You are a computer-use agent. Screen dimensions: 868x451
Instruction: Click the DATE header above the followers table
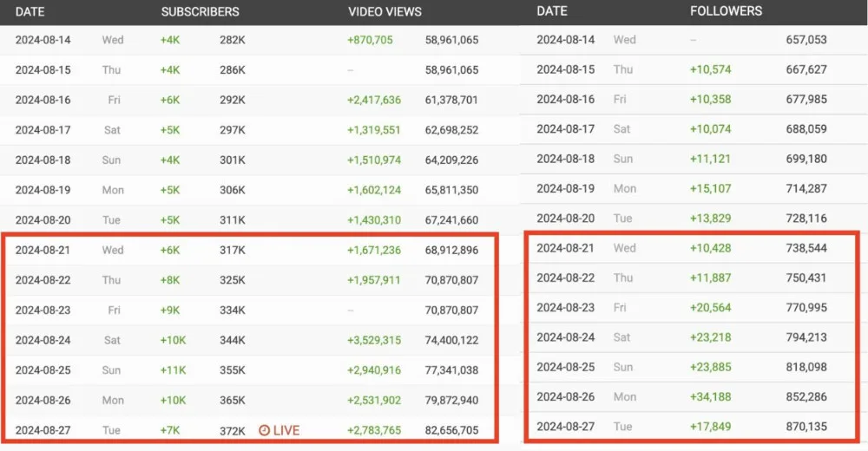tap(552, 11)
